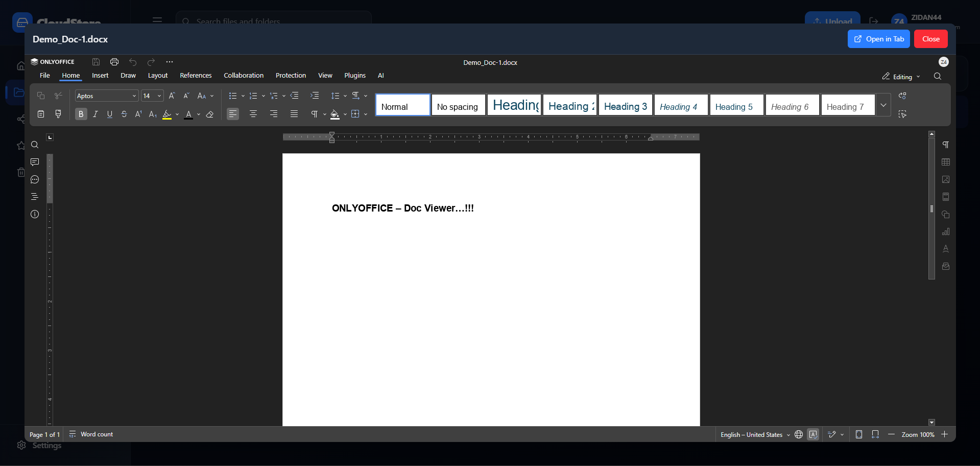Toggle spell checking in the status bar
The image size is (980, 466).
pyautogui.click(x=814, y=434)
